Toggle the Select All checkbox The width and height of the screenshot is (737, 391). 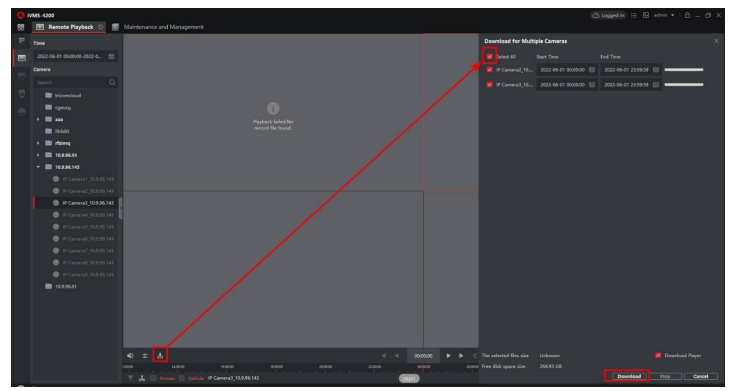[489, 56]
